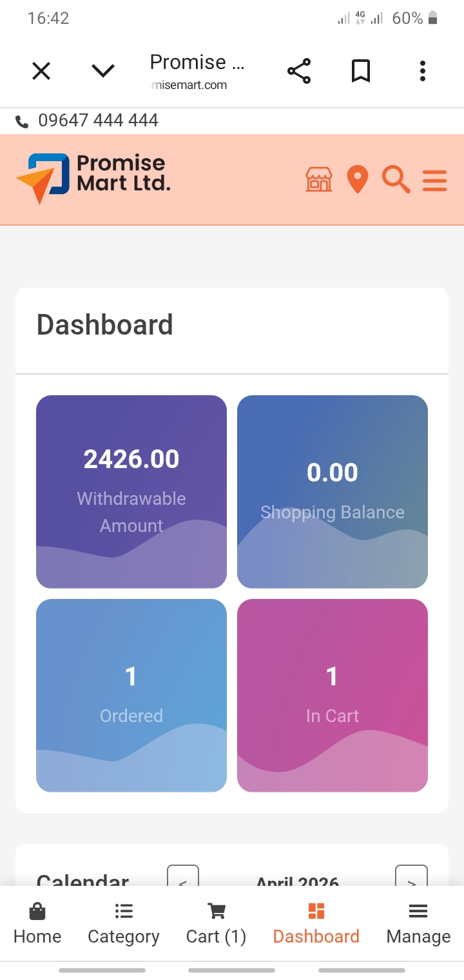Go to next calendar month

[x=411, y=878]
